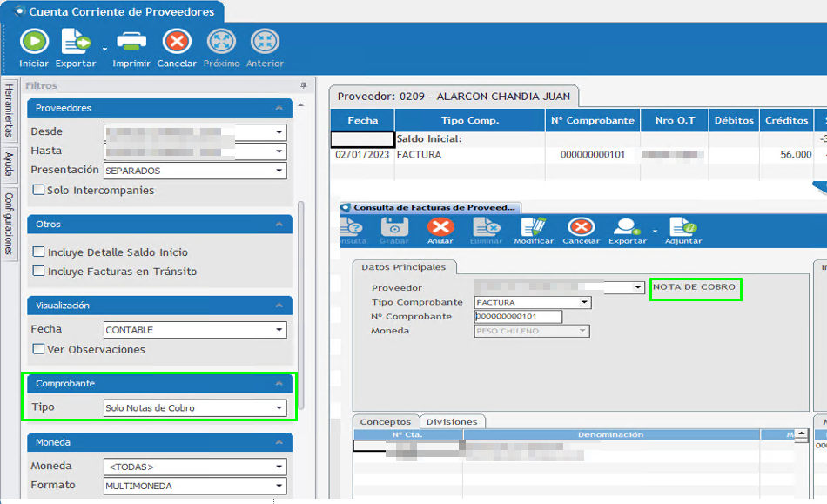Open the Hasta provider dropdown
This screenshot has width=827, height=504.
point(279,151)
